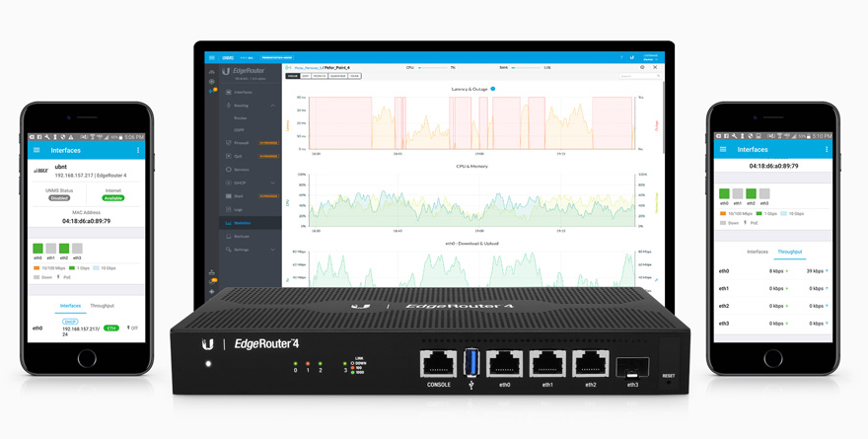Click the second icon in the UNMS left strip

212,81
